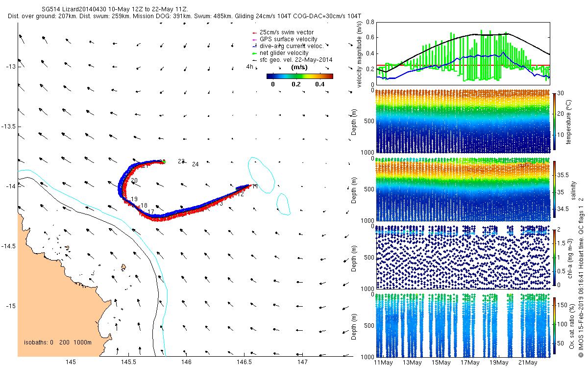Image resolution: width=588 pixels, height=368 pixels.
Task: Click the '147' longitude tick on the map
Action: (302, 362)
